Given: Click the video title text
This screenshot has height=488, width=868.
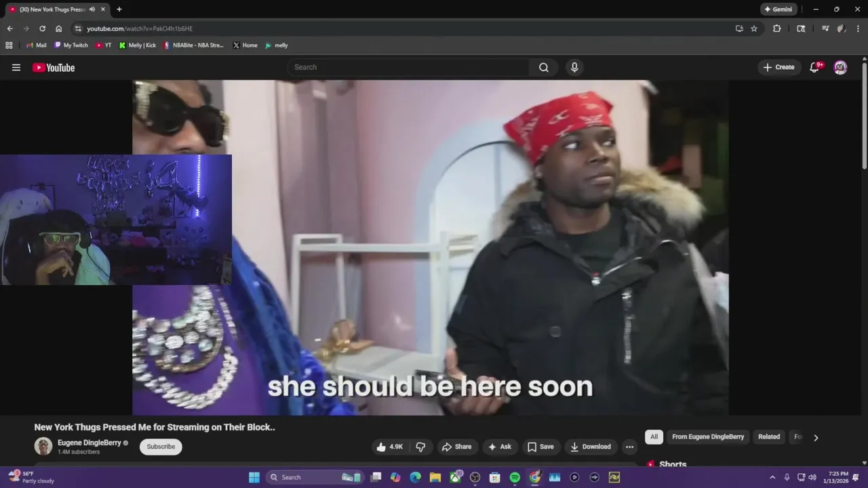Looking at the screenshot, I should coord(155,427).
